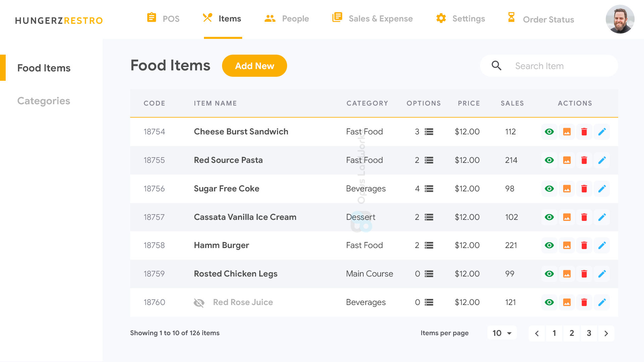The image size is (644, 362).
Task: Delete Sugar Free Coke using trash icon
Action: point(584,189)
